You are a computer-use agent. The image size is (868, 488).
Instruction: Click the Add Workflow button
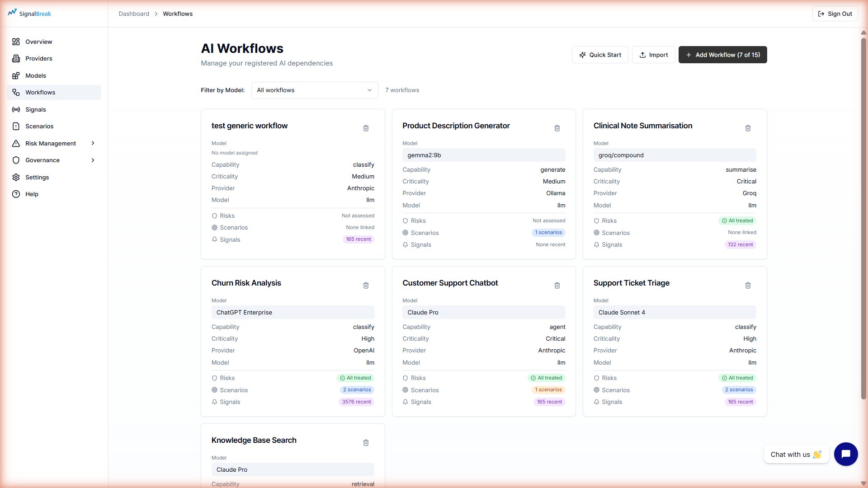click(722, 54)
